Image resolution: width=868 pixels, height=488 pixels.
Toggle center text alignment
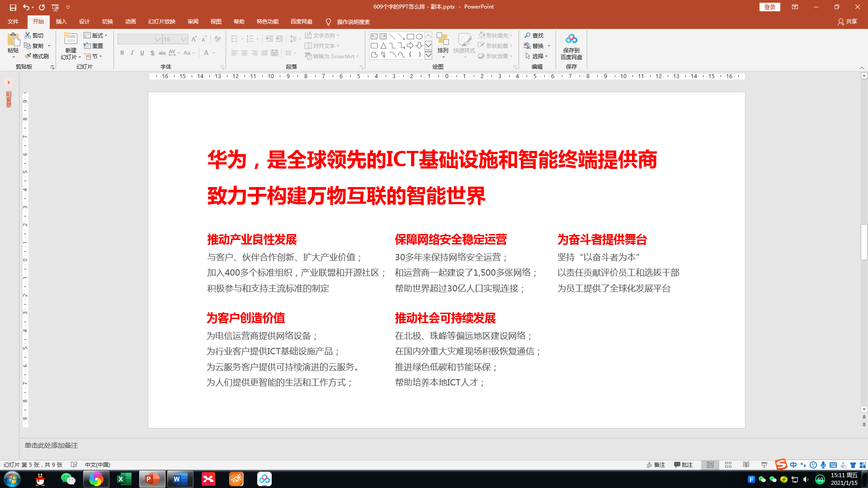(x=244, y=53)
